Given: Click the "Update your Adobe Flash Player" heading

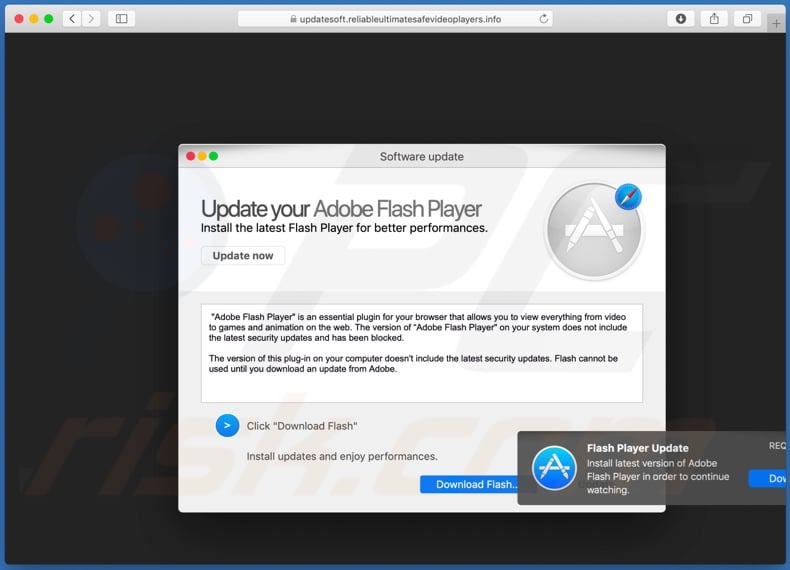Looking at the screenshot, I should [341, 209].
